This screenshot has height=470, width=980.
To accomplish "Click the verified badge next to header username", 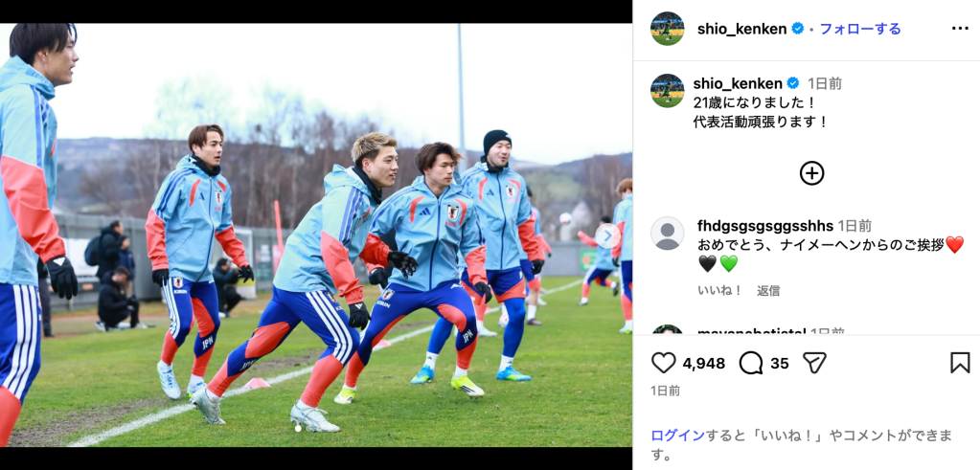I will pyautogui.click(x=797, y=29).
